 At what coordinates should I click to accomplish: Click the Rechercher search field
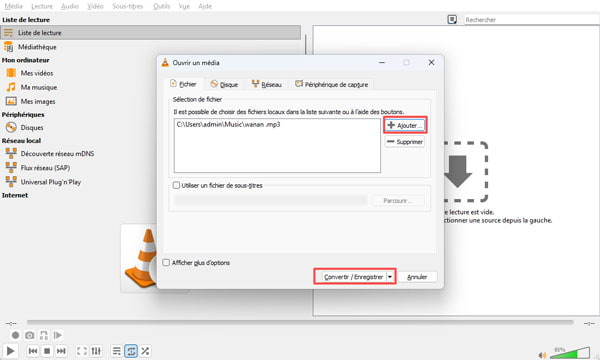pos(531,20)
